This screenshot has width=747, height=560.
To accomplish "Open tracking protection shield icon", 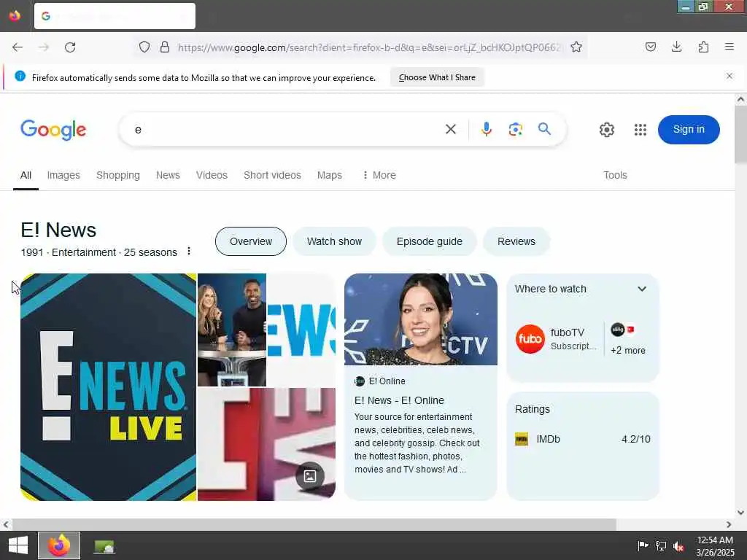I will click(144, 47).
